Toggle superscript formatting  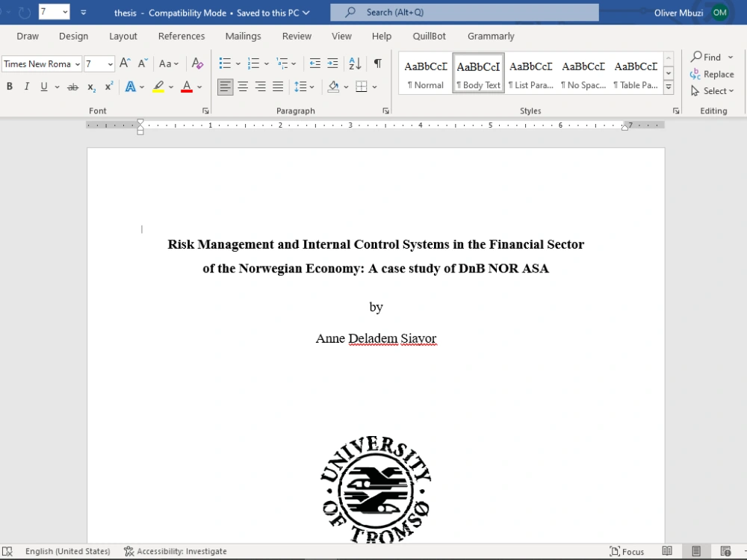[x=109, y=86]
